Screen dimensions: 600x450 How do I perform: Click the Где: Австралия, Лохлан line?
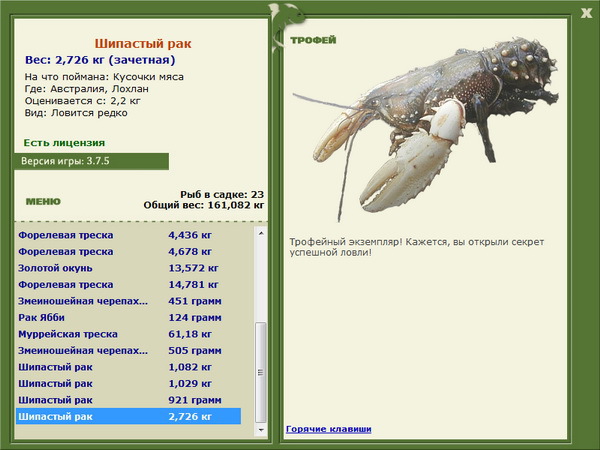point(86,89)
